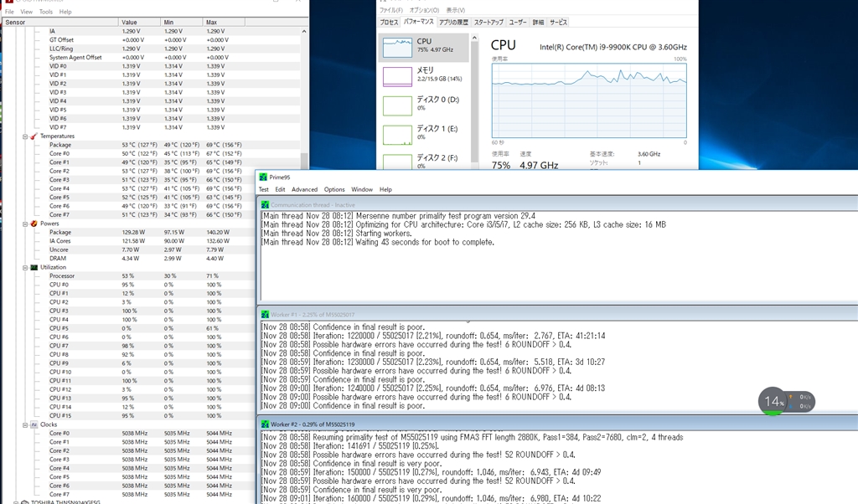Open Options menu in Prime95

334,190
